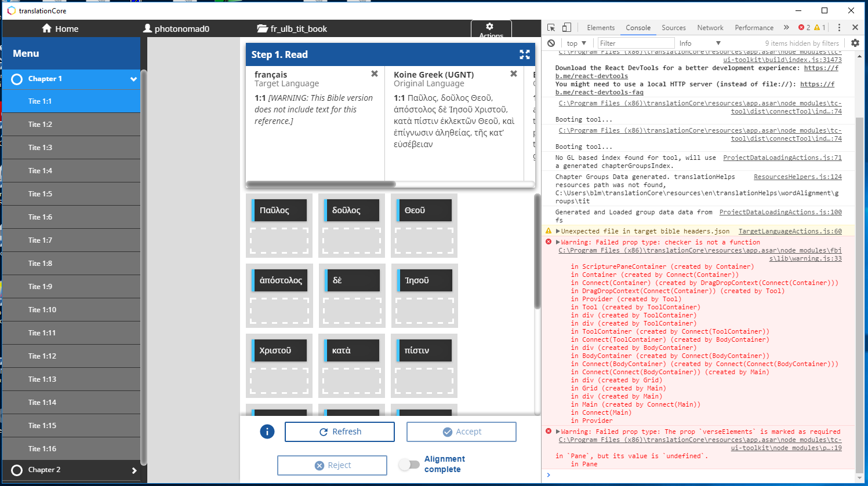Expand the 'checker is not a function' error
Image resolution: width=868 pixels, height=486 pixels.
click(x=558, y=242)
